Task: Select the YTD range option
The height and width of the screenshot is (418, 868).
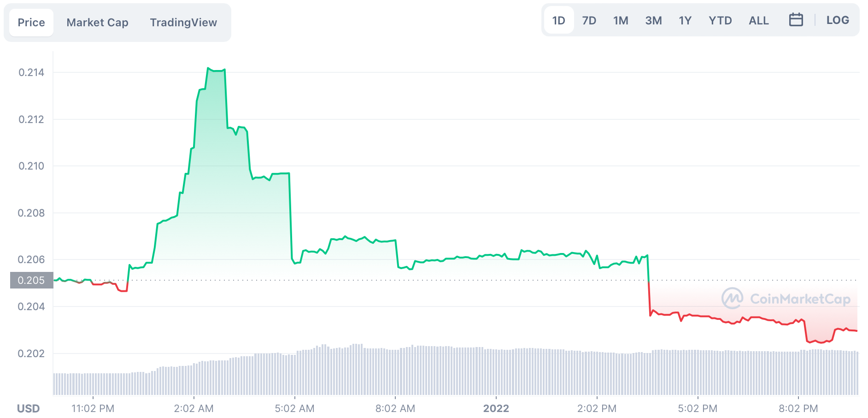Action: [720, 20]
